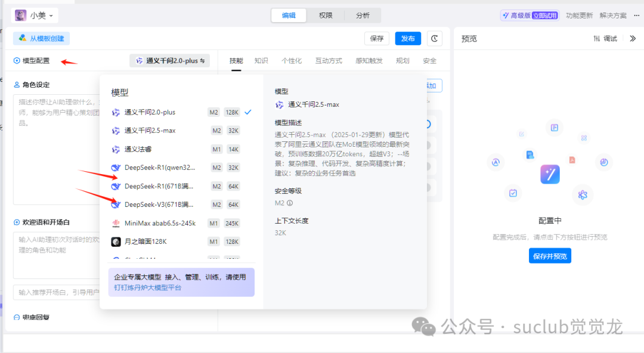
Task: Click the 245K context badge
Action: (x=232, y=224)
